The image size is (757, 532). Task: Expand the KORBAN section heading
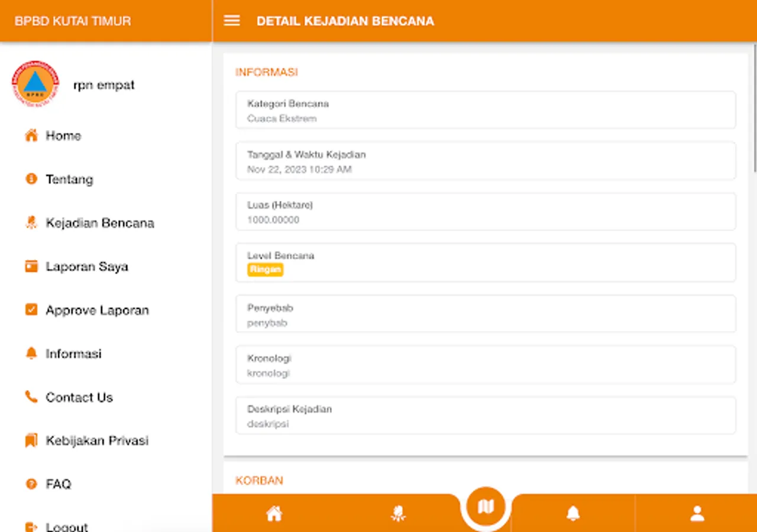[x=258, y=480]
